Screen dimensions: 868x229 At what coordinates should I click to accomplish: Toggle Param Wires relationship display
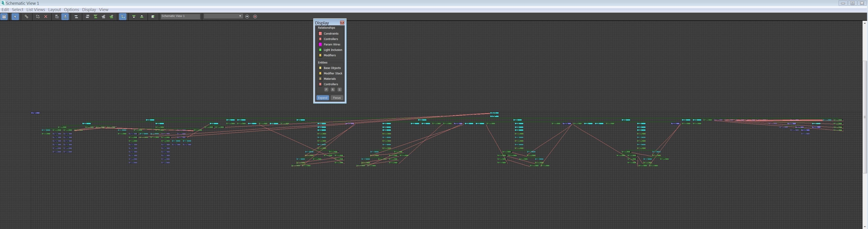(320, 45)
